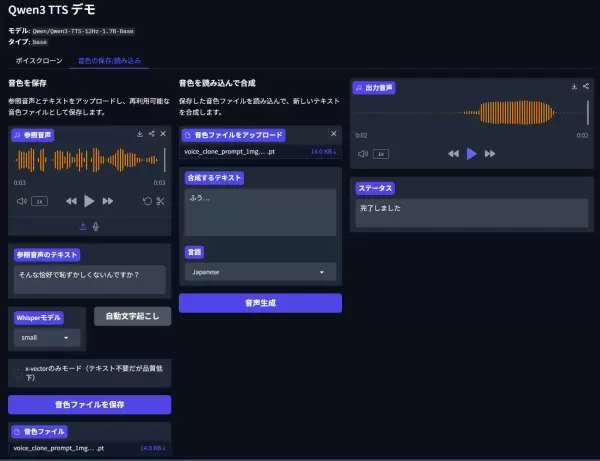Image resolution: width=600 pixels, height=461 pixels.
Task: Click the status text box
Action: click(472, 213)
